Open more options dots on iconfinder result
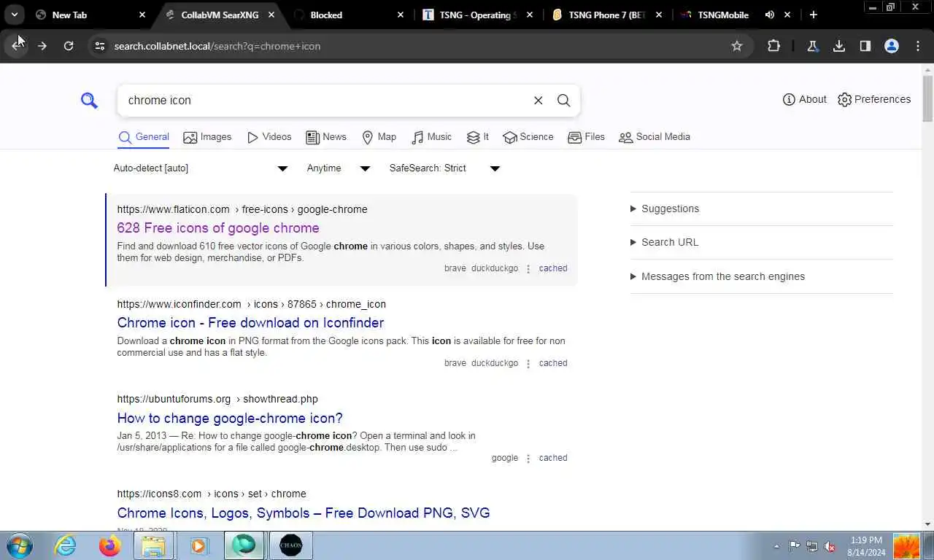934x560 pixels. pyautogui.click(x=528, y=364)
